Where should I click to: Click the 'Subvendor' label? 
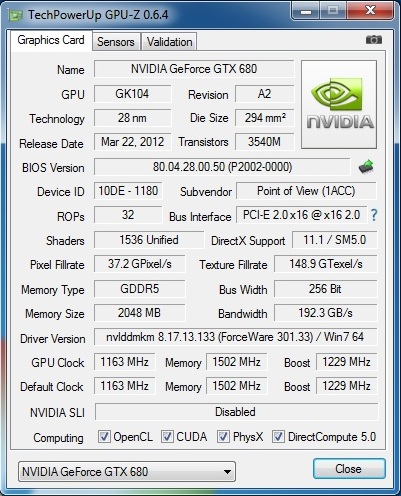pyautogui.click(x=206, y=192)
